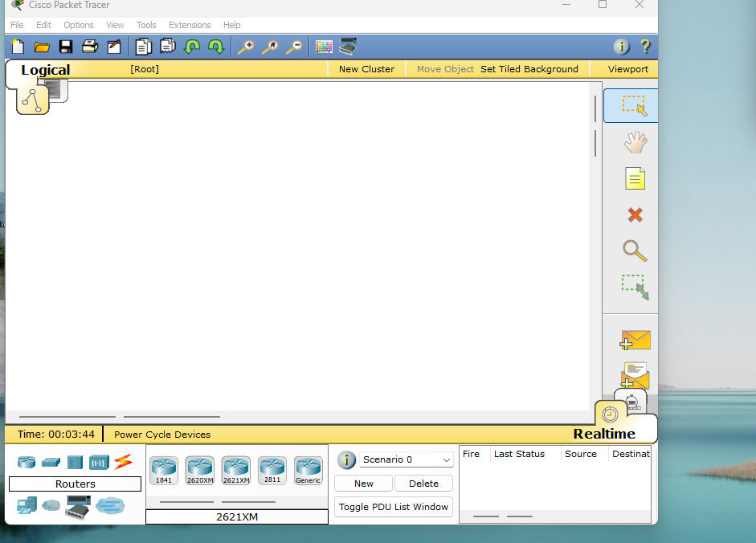756x543 pixels.
Task: Create a new file with the New toolbar icon
Action: [x=18, y=47]
